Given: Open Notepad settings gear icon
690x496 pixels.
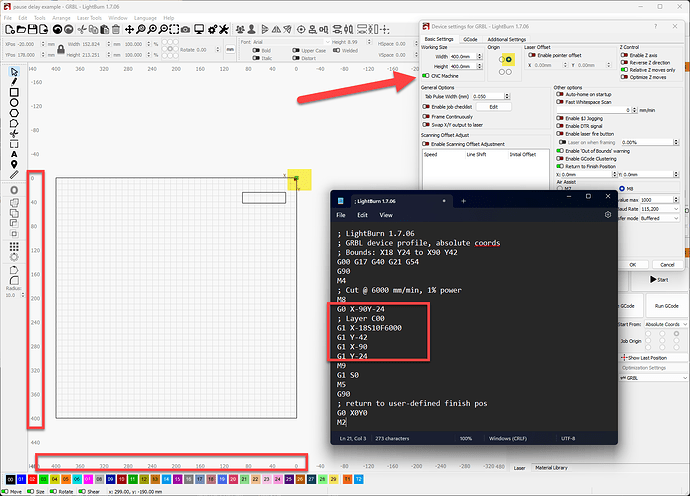Looking at the screenshot, I should coord(608,215).
